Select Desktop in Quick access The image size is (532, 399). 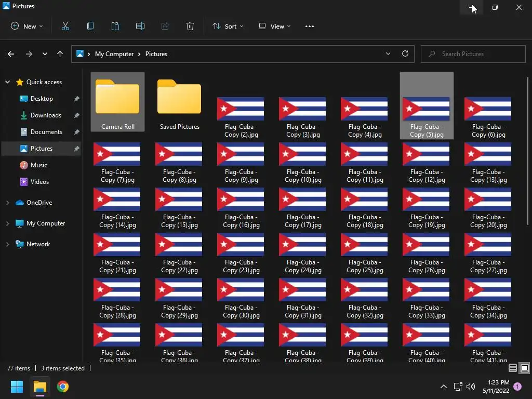42,98
